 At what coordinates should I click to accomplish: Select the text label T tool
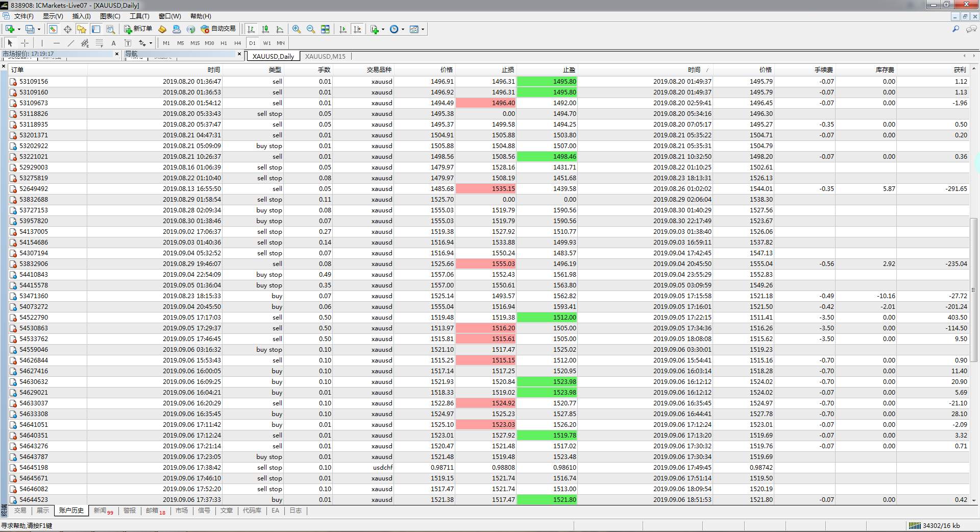pos(128,43)
